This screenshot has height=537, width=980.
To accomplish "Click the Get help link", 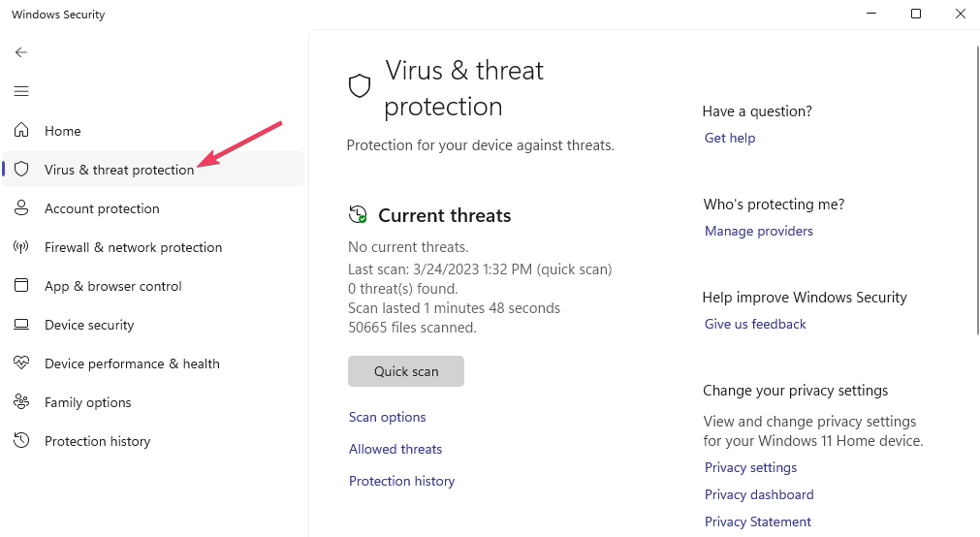I will coord(729,138).
